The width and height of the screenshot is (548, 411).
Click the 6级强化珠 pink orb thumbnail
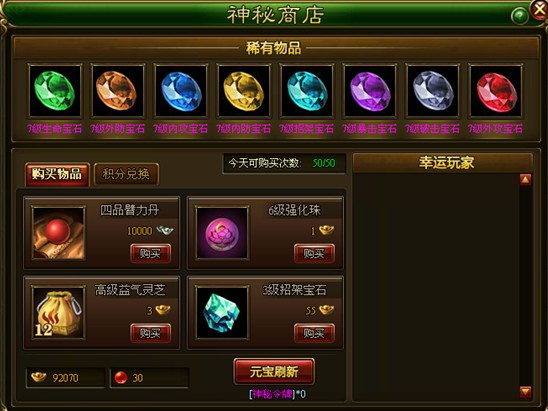(x=222, y=233)
